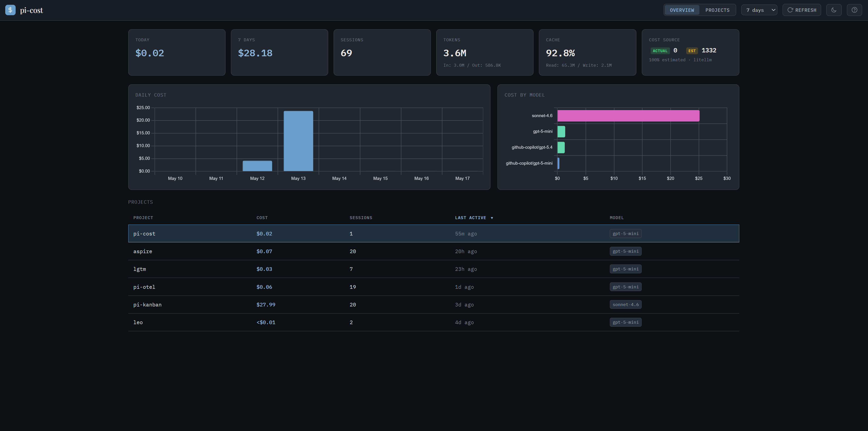Click the 7 Days $28.18 card
The height and width of the screenshot is (431, 868).
tap(279, 52)
